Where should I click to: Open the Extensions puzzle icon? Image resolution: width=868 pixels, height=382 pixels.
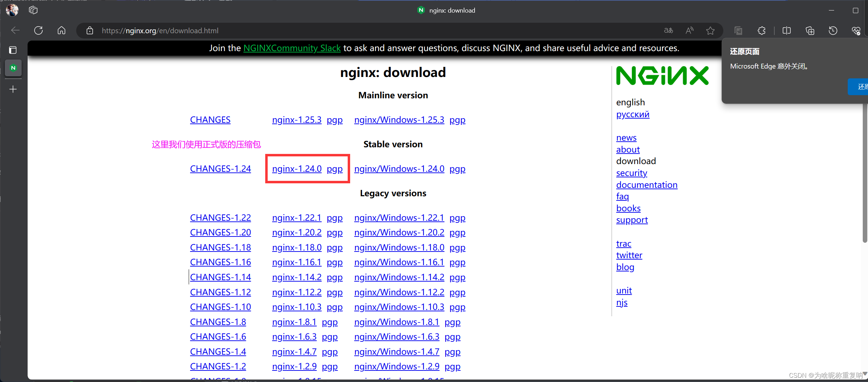tap(762, 30)
